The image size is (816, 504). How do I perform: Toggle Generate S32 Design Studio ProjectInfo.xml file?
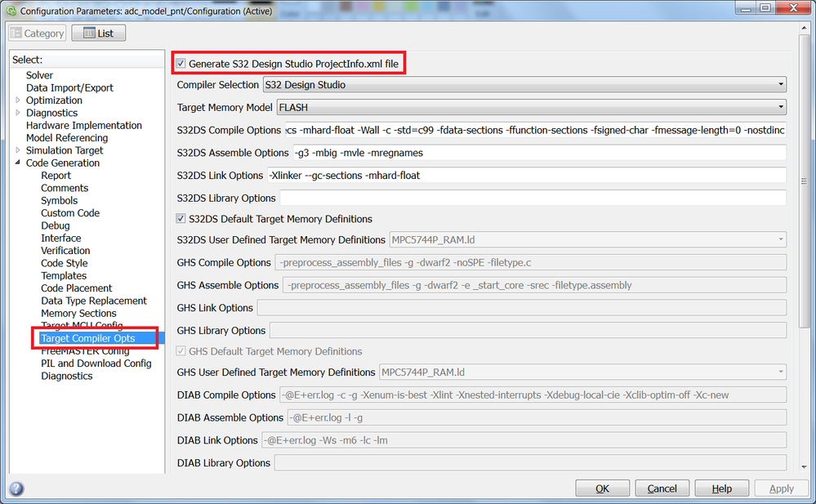tap(181, 64)
